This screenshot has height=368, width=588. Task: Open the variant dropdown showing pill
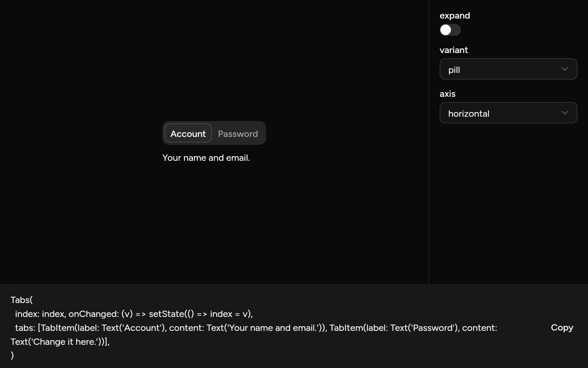[x=508, y=69]
